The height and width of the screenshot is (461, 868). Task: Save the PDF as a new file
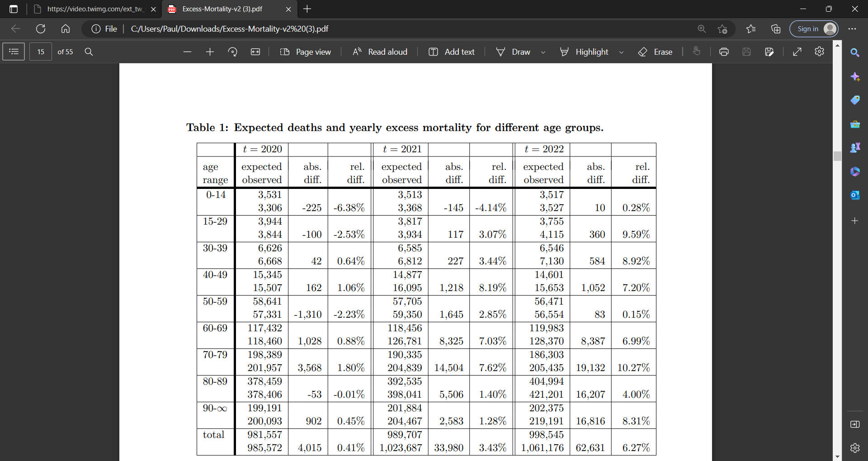click(769, 52)
